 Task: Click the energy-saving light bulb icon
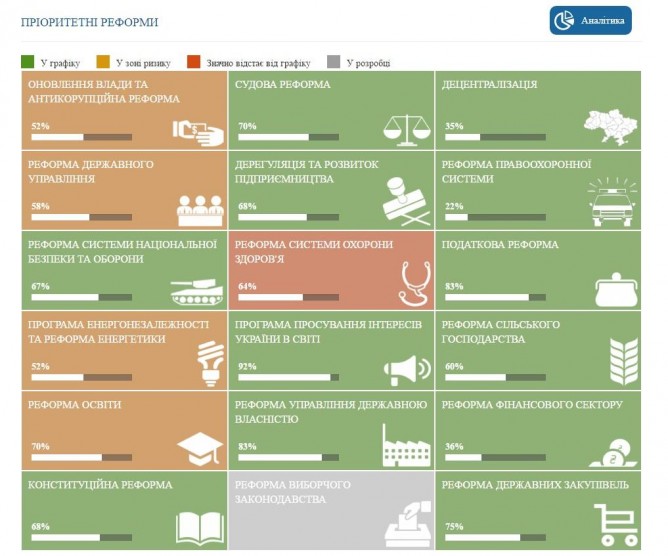[x=209, y=361]
